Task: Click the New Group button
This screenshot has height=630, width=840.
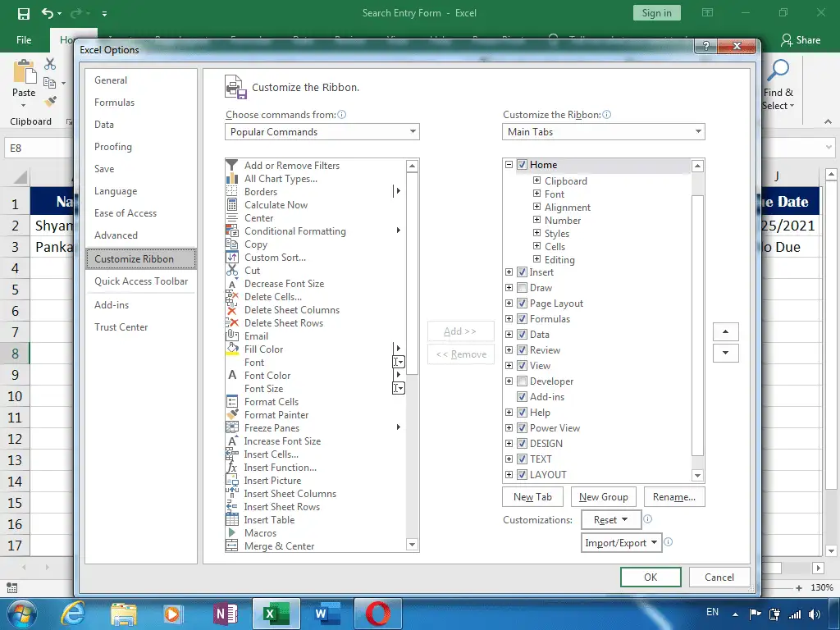Action: click(x=603, y=496)
